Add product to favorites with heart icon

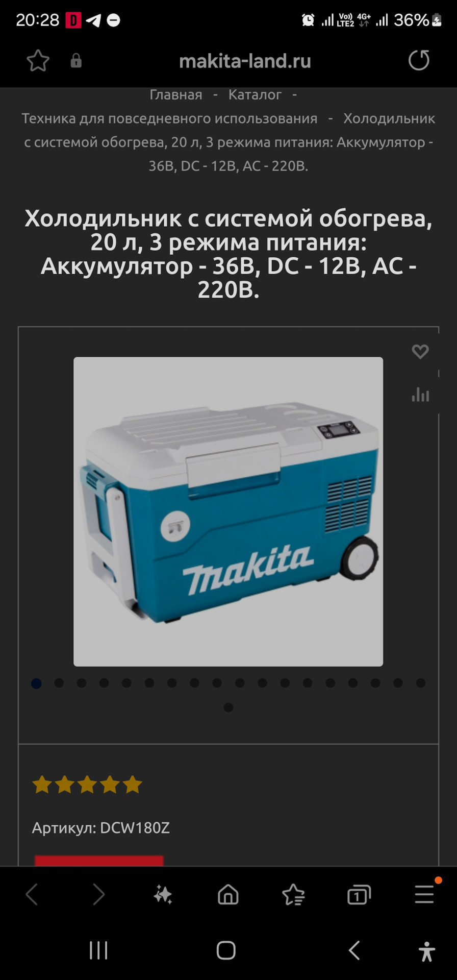[420, 351]
